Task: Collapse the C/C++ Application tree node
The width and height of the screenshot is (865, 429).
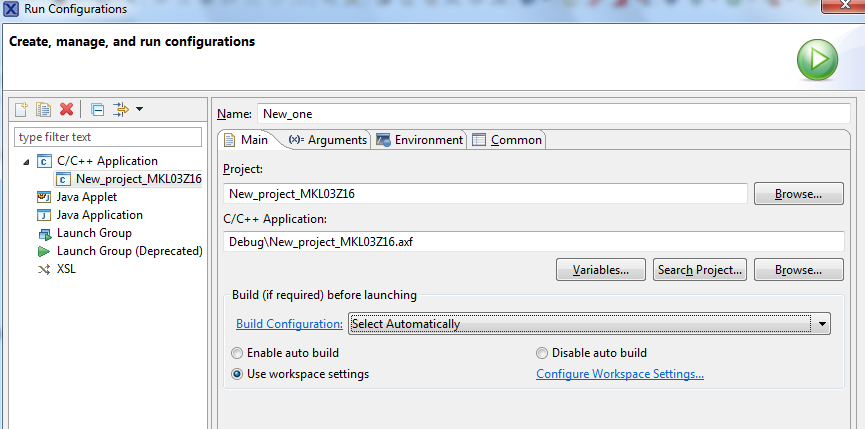Action: (x=25, y=161)
